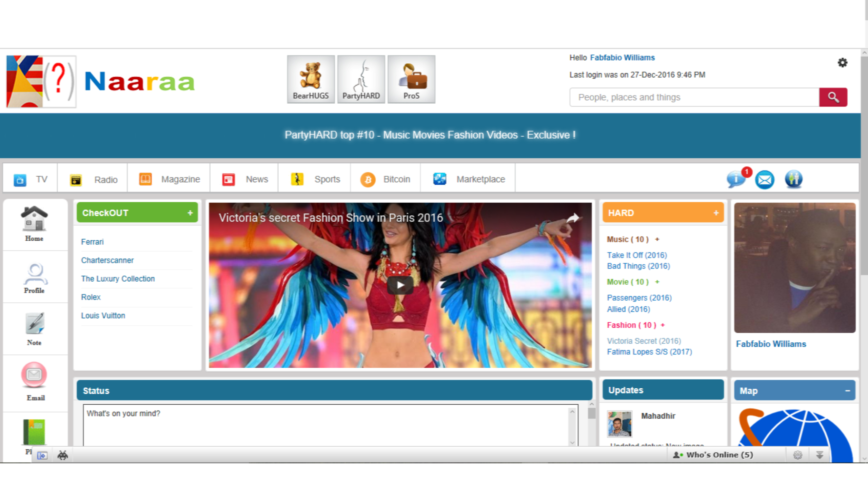Open Bad Things (2016) link
The width and height of the screenshot is (868, 488).
(638, 266)
